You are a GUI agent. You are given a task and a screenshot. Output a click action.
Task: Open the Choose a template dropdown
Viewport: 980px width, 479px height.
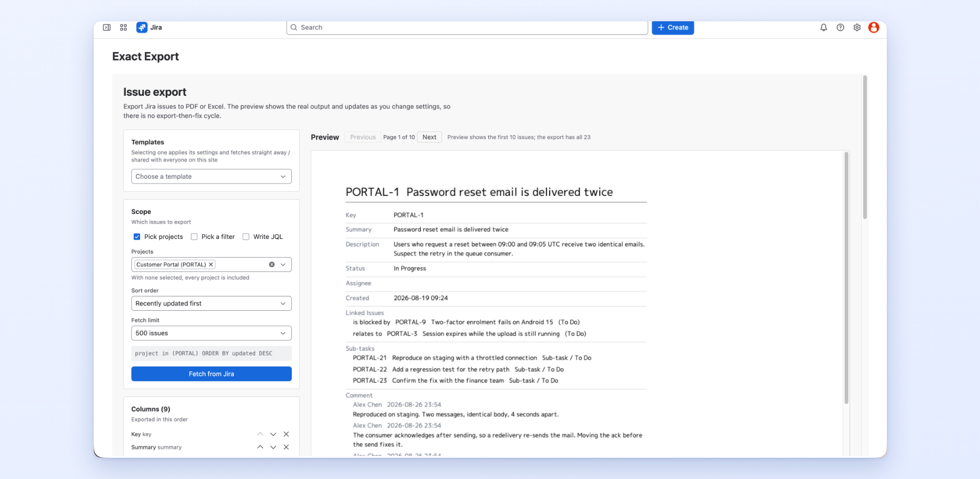pyautogui.click(x=211, y=177)
